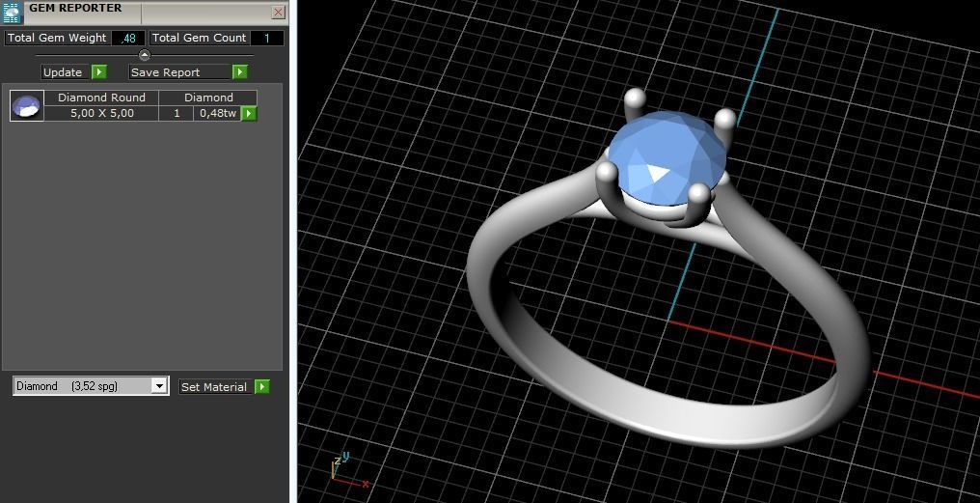Viewport: 980px width, 503px height.
Task: Click the XYZ axis indicator in viewport
Action: click(x=348, y=469)
